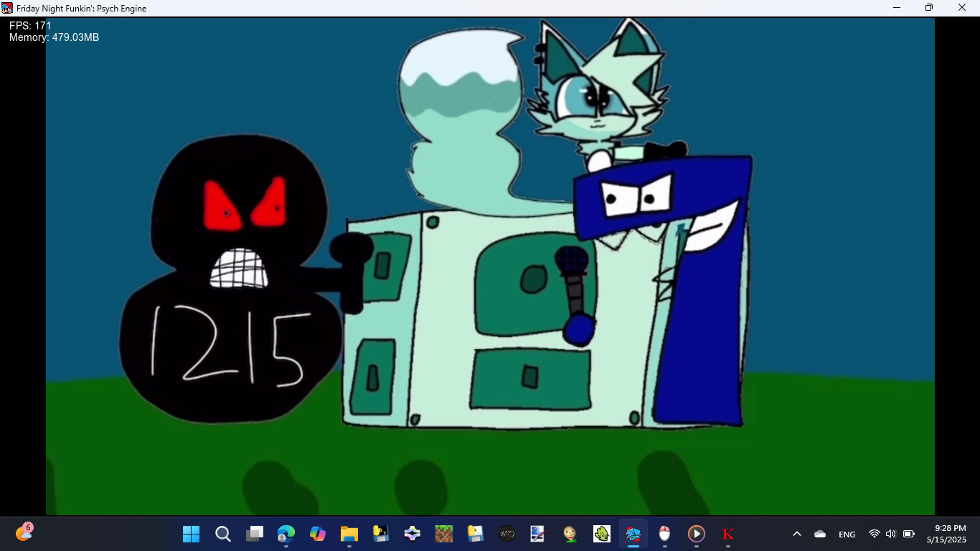Open the clock and calendar from the tray
Viewport: 980px width, 551px height.
tap(948, 534)
